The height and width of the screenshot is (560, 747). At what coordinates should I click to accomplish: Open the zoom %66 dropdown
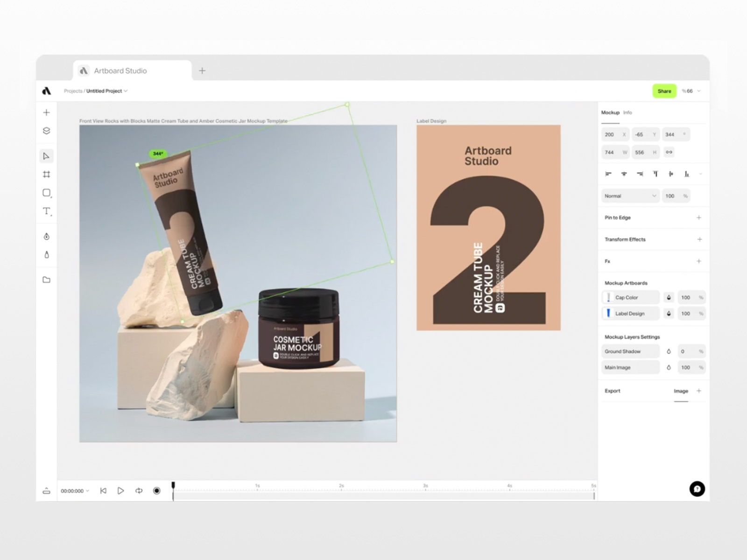point(691,91)
